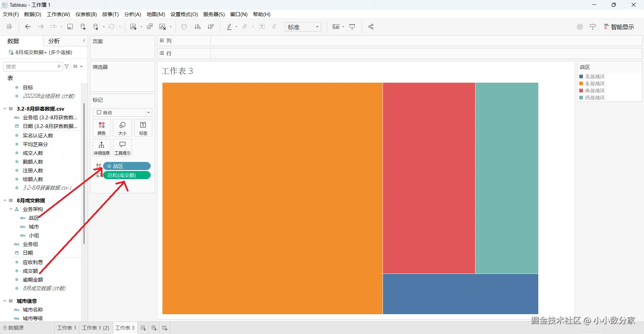Click the 东部战区 orange legend swatch
Viewport: 644px width, 334px height.
click(x=581, y=84)
